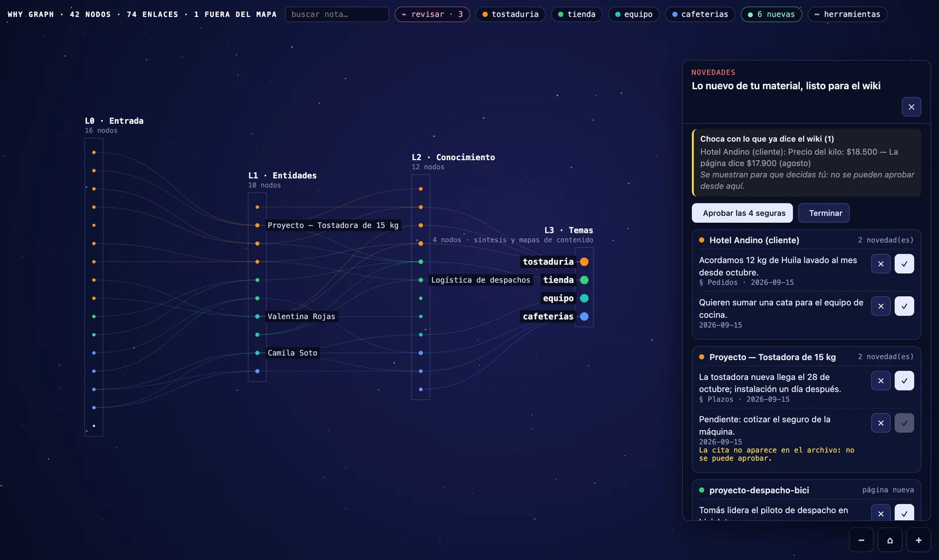Toggle the 'revisar · 3' filter chip
Viewport: 939px width, 560px height.
pyautogui.click(x=432, y=14)
